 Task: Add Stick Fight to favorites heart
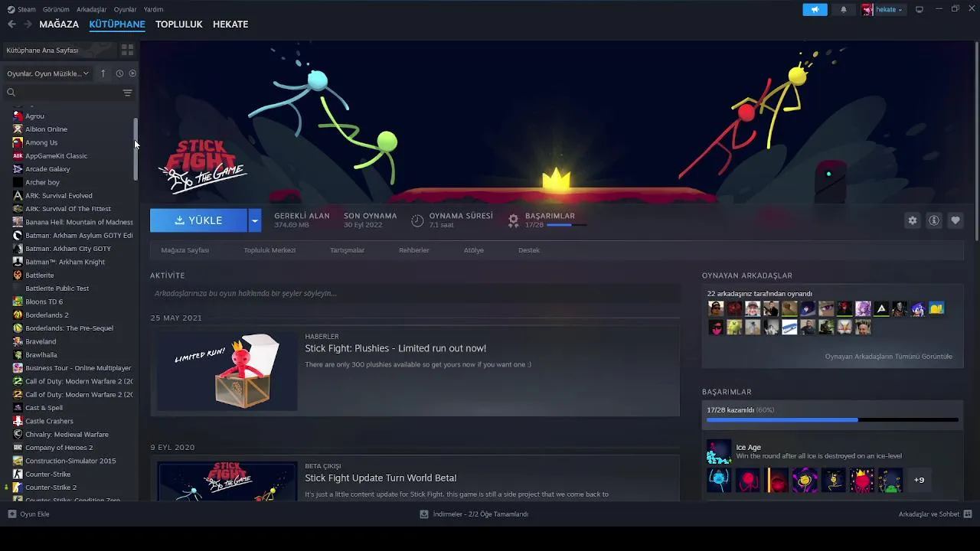955,220
